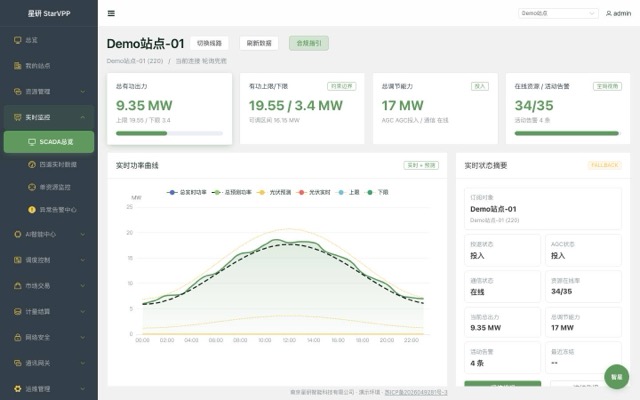
Task: Collapse the 实时监控 submenu chevron
Action: coord(83,117)
